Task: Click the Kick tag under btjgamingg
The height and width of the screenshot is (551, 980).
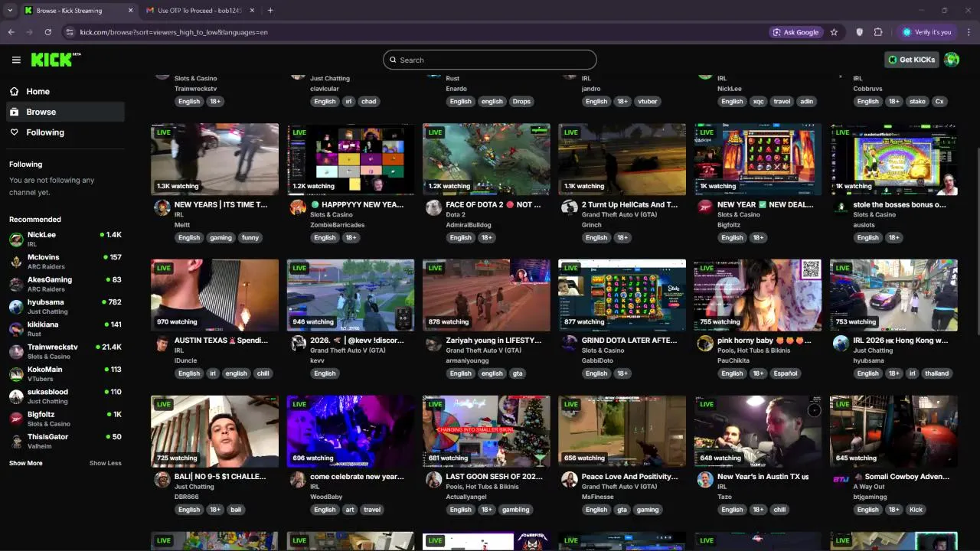Action: [x=916, y=510]
